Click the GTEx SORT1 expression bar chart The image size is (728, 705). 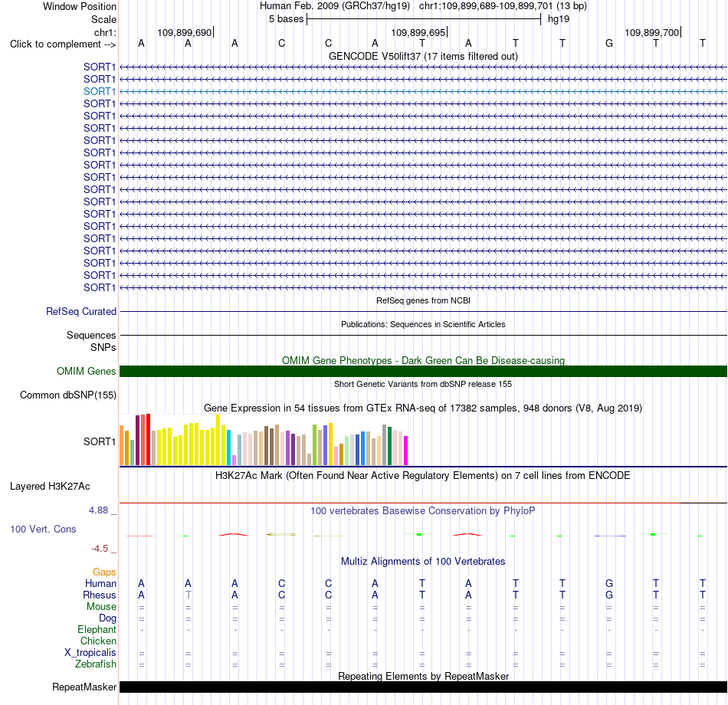click(264, 440)
